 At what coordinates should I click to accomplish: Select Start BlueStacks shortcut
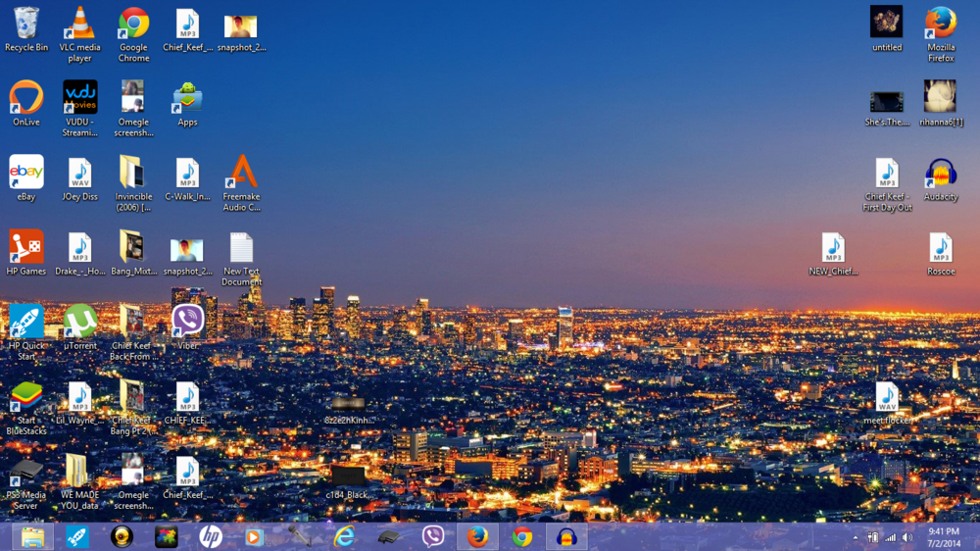[26, 408]
